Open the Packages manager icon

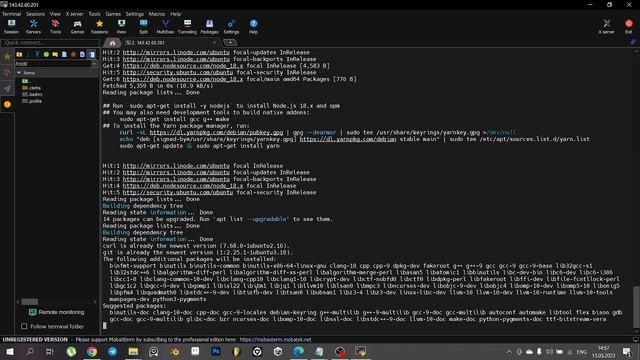(209, 27)
